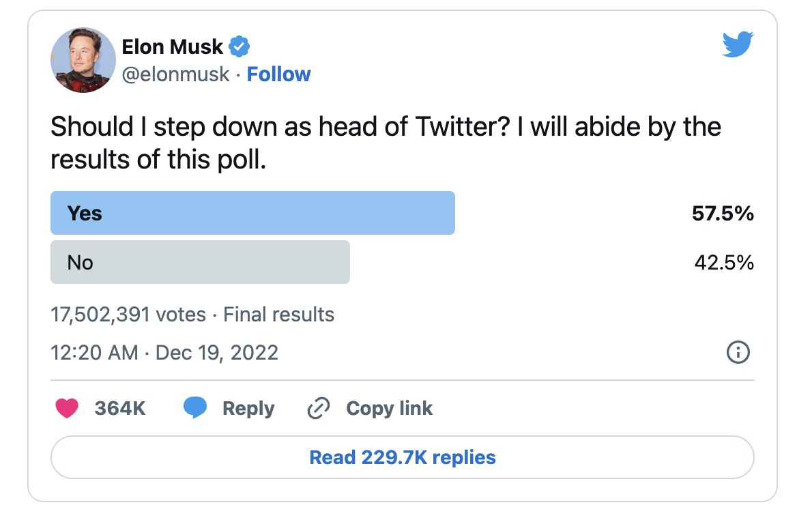The width and height of the screenshot is (812, 520).
Task: Click the Elon Musk display name
Action: click(x=172, y=47)
